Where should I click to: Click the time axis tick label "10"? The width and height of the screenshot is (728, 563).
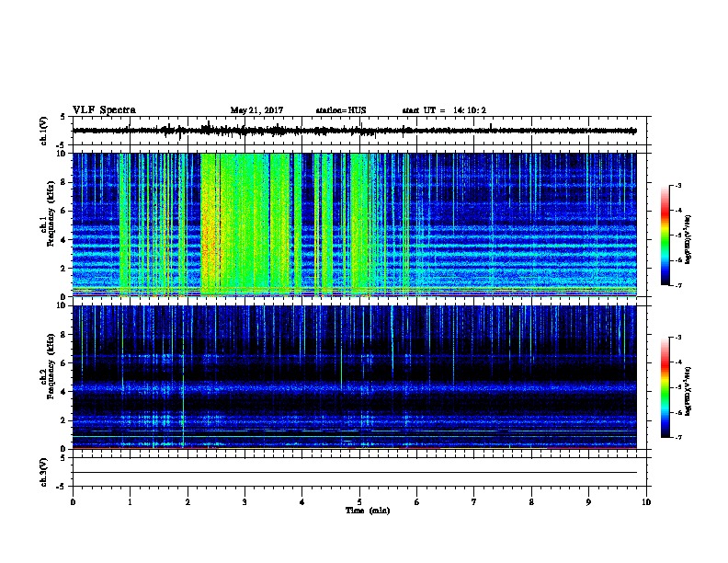pos(646,502)
